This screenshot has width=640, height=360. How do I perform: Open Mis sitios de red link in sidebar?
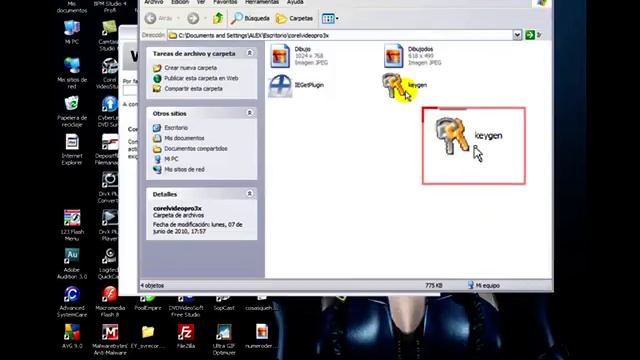[x=184, y=169]
